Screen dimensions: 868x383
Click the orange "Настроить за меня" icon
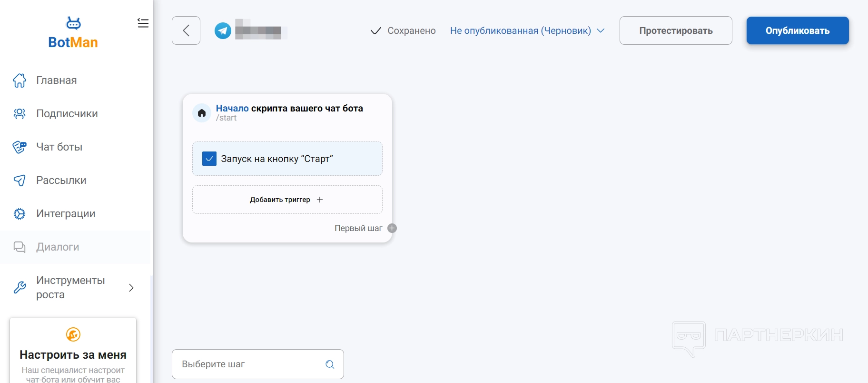click(x=73, y=334)
